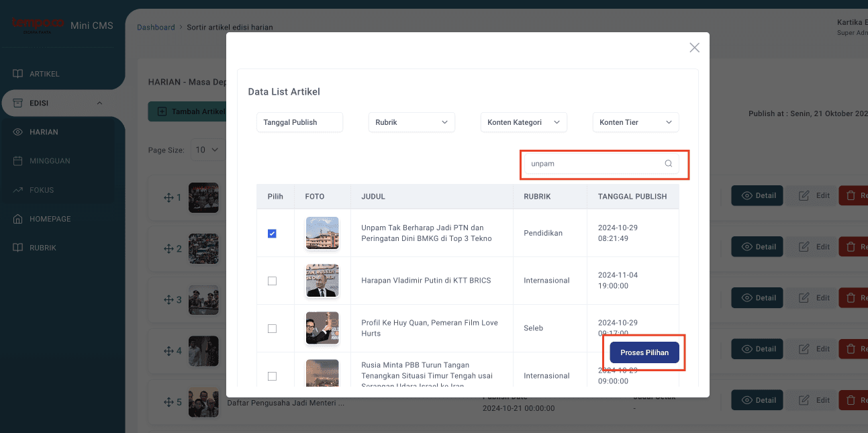Click Detail button for row 2
The height and width of the screenshot is (433, 868).
click(759, 247)
